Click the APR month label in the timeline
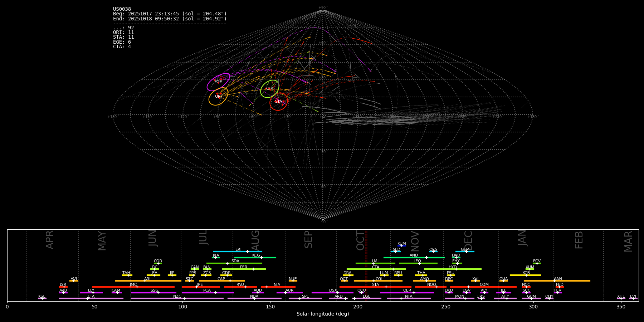The height and width of the screenshot is (322, 644). click(50, 240)
